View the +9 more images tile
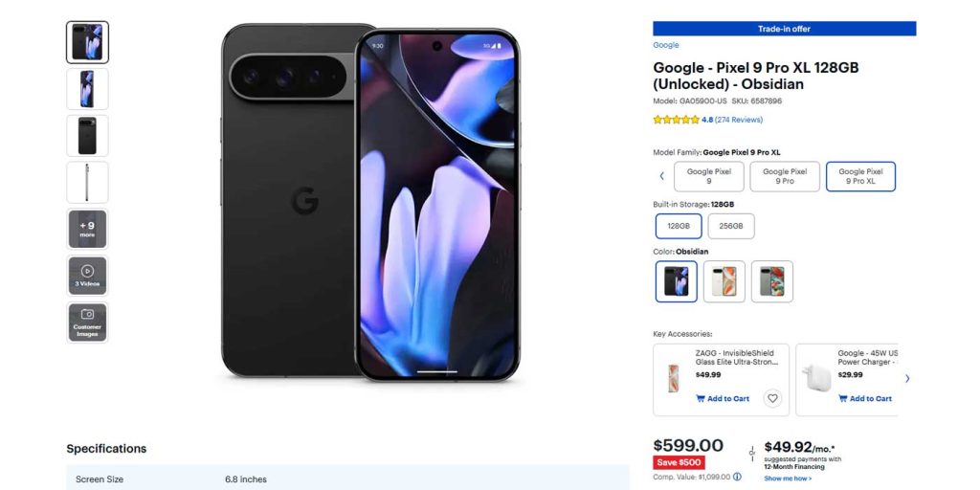980x490 pixels. [x=87, y=230]
